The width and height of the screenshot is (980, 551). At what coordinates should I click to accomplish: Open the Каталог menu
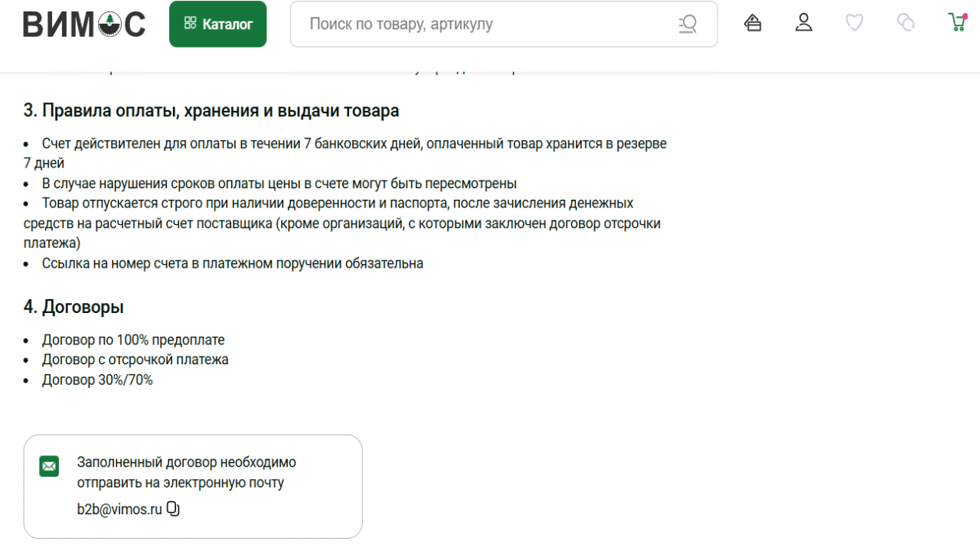217,24
